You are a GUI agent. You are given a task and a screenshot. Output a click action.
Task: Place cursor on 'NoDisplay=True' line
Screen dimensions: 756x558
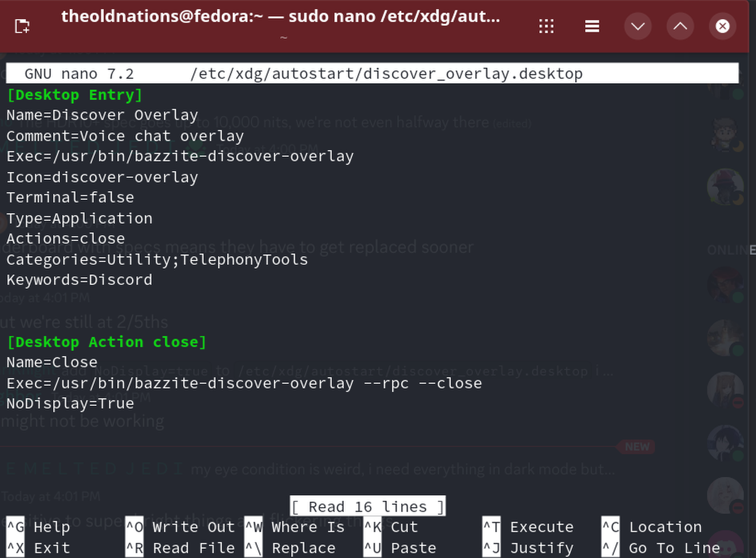70,403
